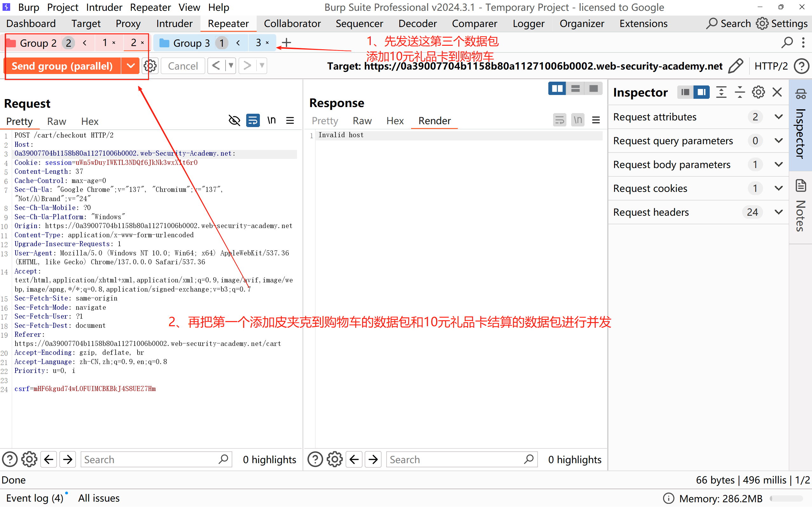812x507 pixels.
Task: Open the Notes side panel icon
Action: point(801,186)
